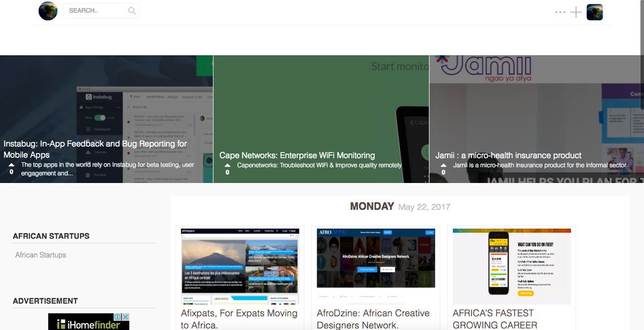Open Instabug: In-App Feedback and Bug Reporting headline

point(95,149)
